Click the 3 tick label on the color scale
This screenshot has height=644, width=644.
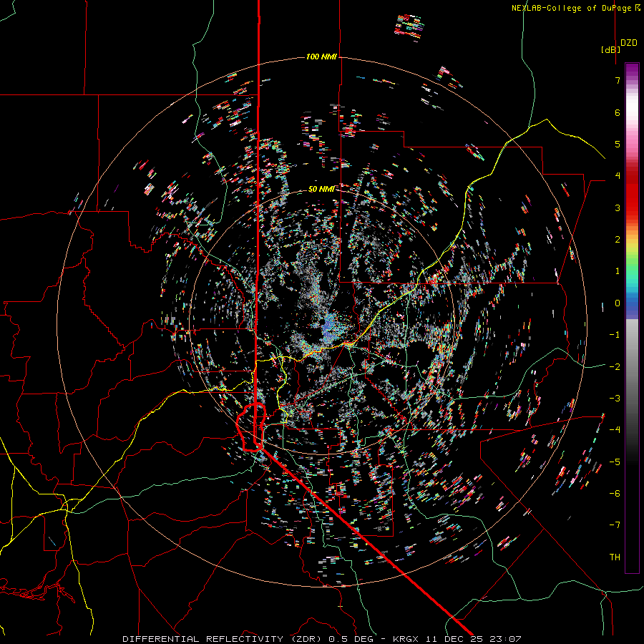(x=618, y=208)
